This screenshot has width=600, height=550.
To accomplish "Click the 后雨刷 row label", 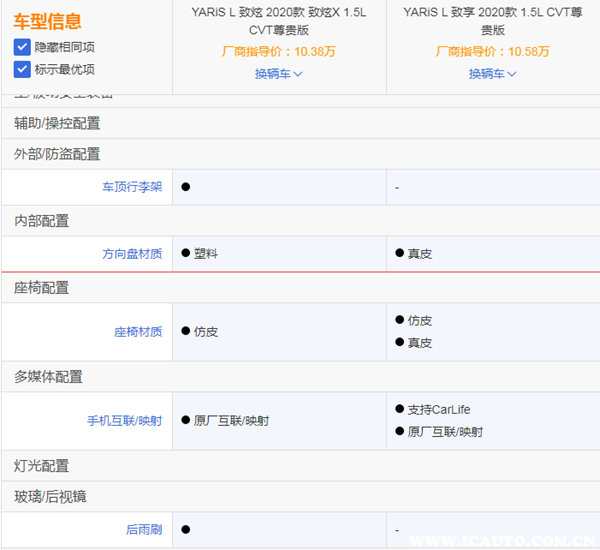I will point(144,529).
